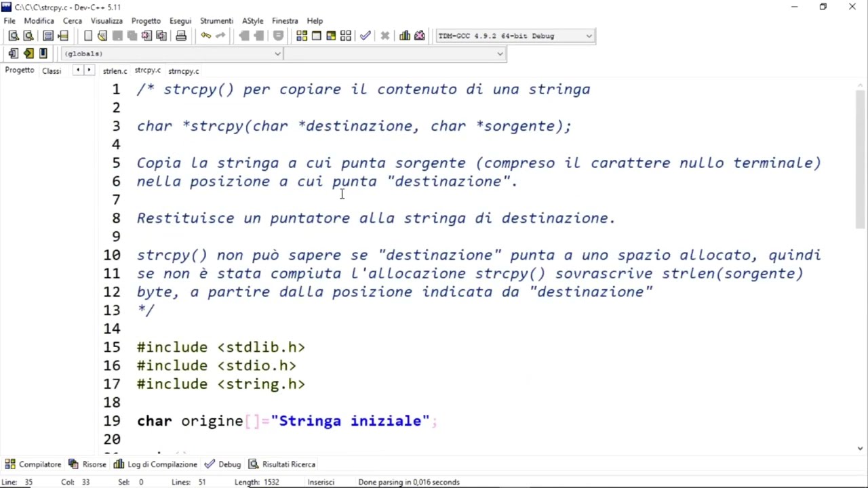Click the Go to function toolbar icon
868x488 pixels.
[x=48, y=36]
